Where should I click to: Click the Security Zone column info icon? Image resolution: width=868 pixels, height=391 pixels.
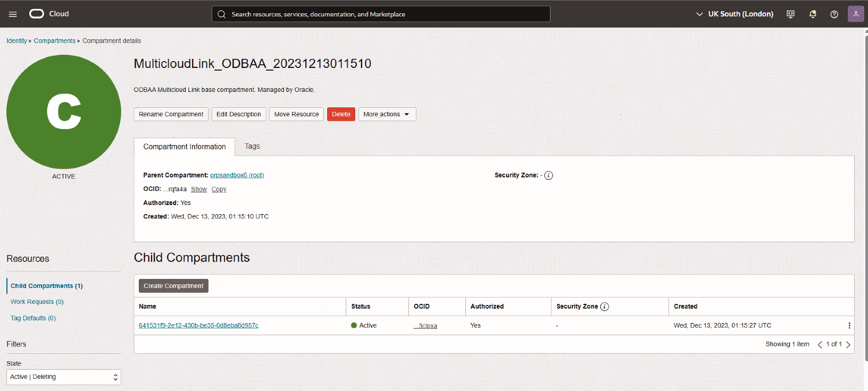[x=604, y=307]
